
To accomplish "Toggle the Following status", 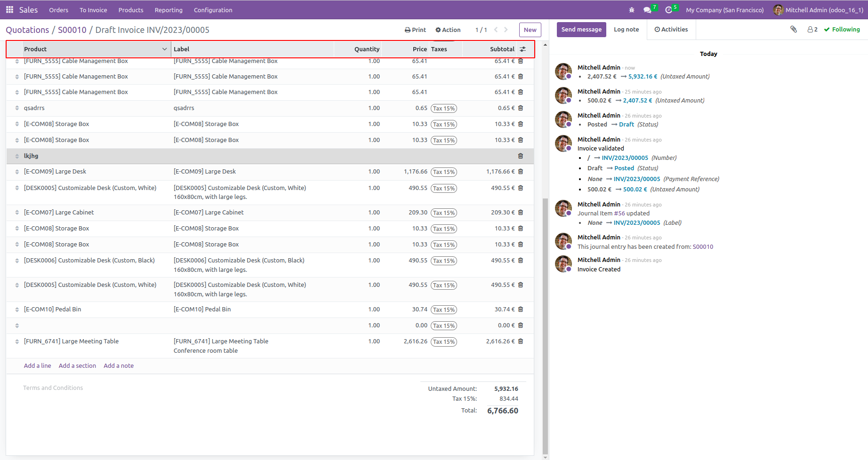I will 842,29.
